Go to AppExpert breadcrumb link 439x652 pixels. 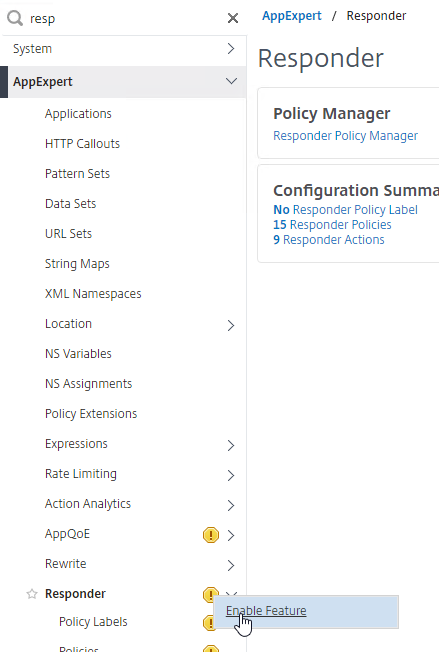pyautogui.click(x=292, y=16)
